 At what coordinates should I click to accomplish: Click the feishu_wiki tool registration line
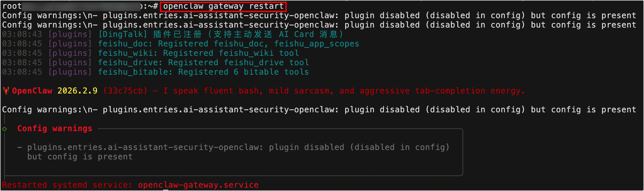point(198,53)
